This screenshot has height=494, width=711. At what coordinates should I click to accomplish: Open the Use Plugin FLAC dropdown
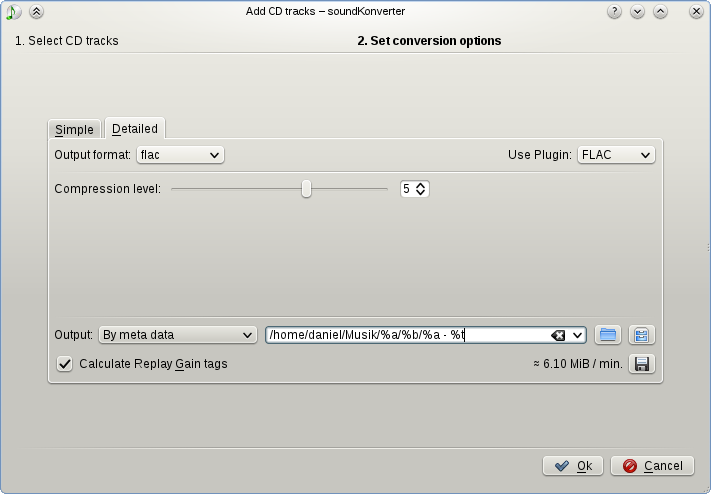click(x=616, y=155)
